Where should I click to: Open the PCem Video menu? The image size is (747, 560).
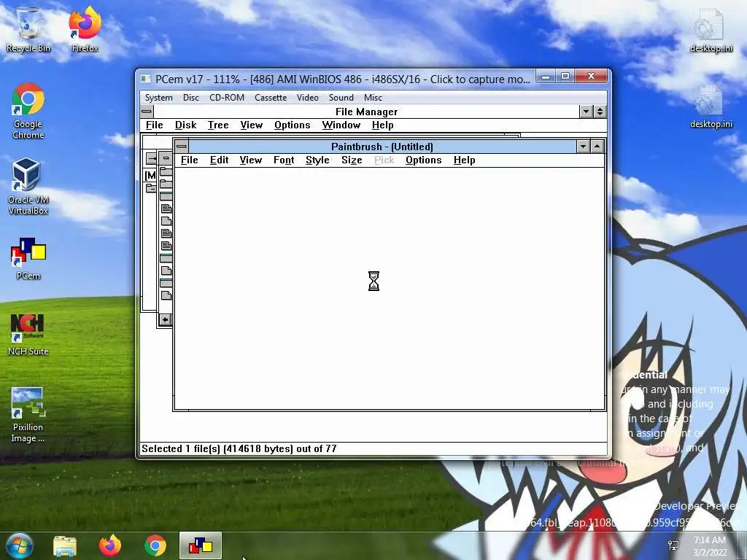pos(307,97)
